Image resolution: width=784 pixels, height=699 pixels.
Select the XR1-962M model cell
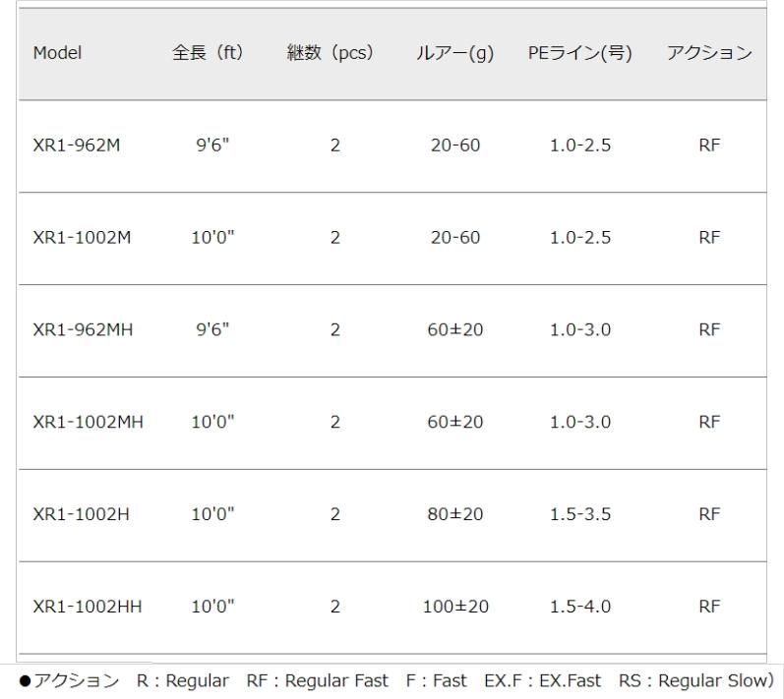pyautogui.click(x=77, y=146)
